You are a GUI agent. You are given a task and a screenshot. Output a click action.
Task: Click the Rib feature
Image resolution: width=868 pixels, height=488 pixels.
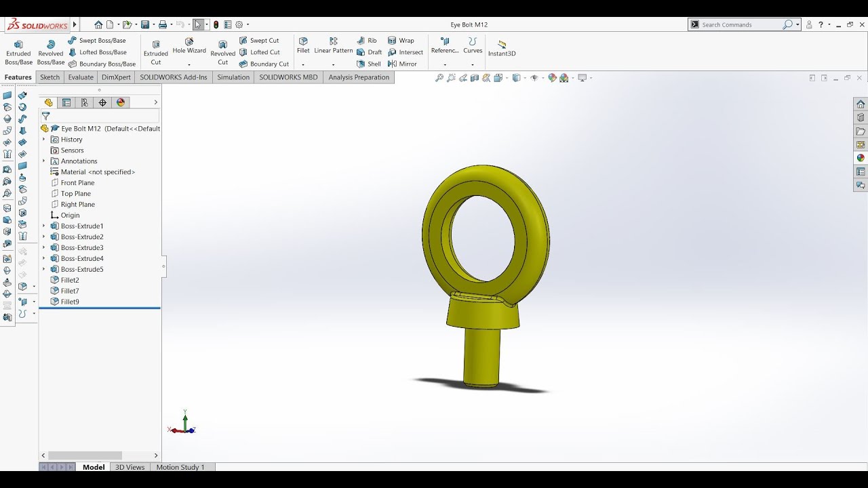pos(367,41)
